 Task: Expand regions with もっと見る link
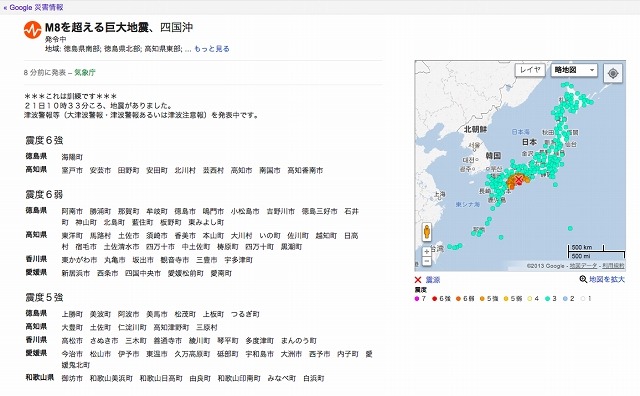pos(212,49)
